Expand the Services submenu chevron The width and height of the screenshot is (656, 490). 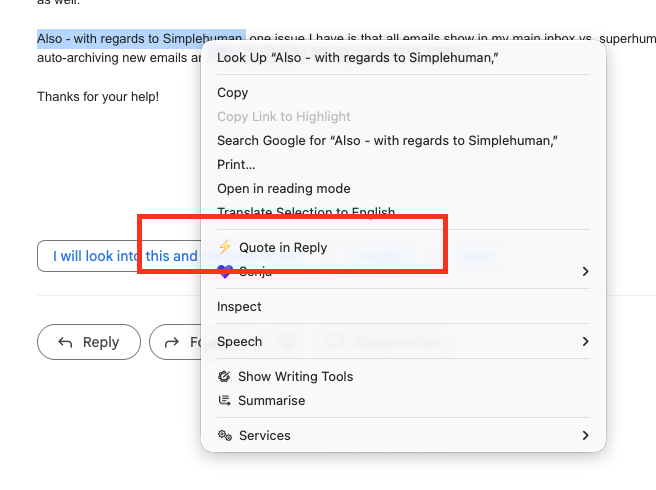(585, 436)
